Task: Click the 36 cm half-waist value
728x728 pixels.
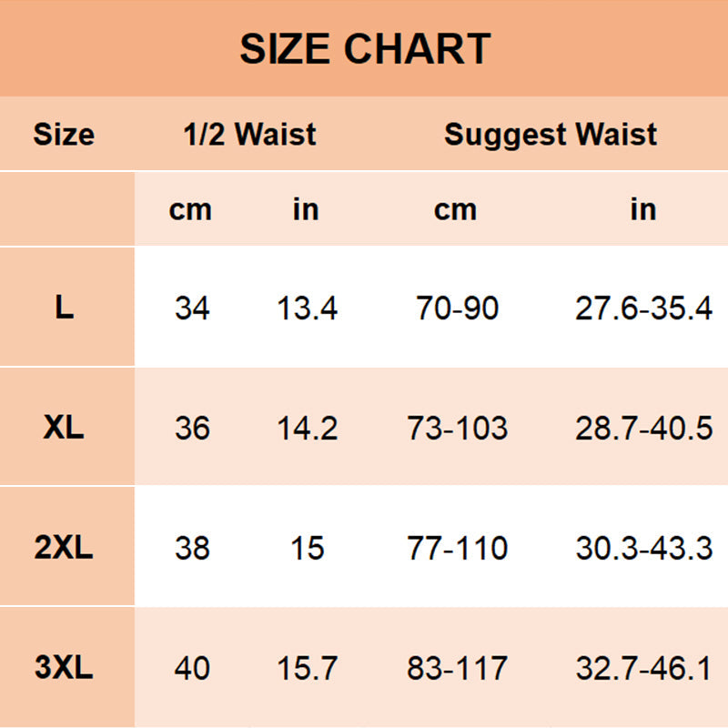Action: pos(192,429)
